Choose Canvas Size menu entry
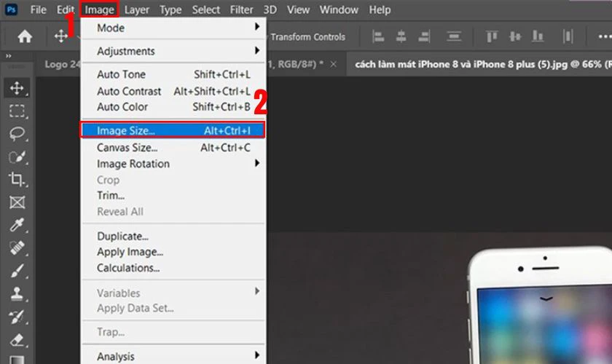The height and width of the screenshot is (364, 612). pos(173,148)
